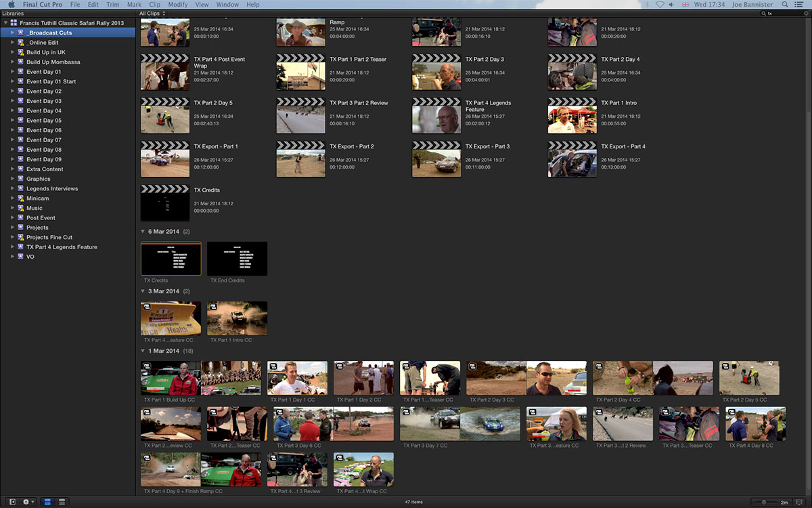Viewport: 812px width, 508px height.
Task: Click the Projects event star icon
Action: tap(21, 228)
